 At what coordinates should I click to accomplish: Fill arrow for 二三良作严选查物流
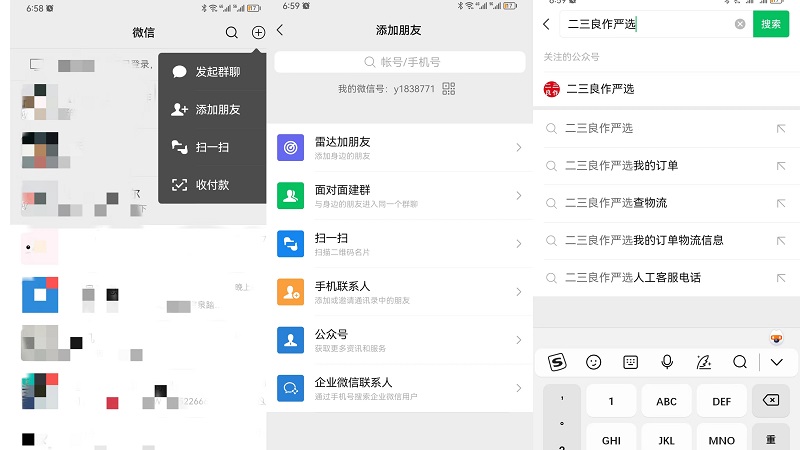click(x=781, y=203)
